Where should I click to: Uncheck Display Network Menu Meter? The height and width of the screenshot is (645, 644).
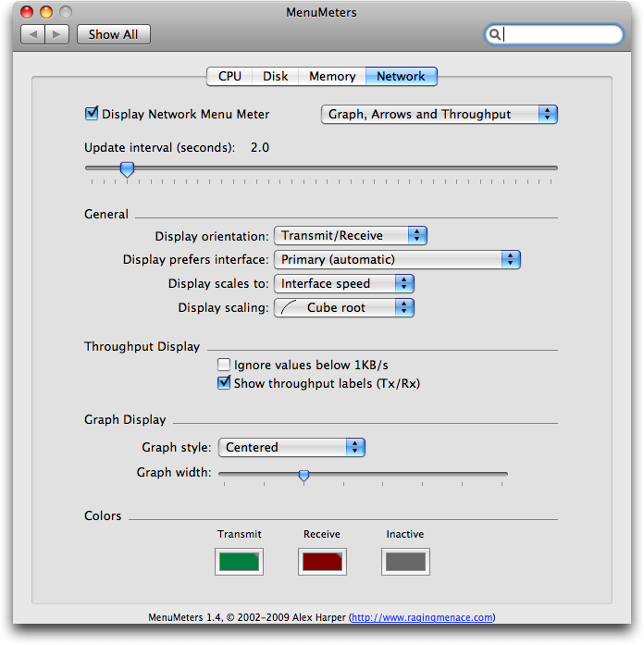[x=92, y=114]
